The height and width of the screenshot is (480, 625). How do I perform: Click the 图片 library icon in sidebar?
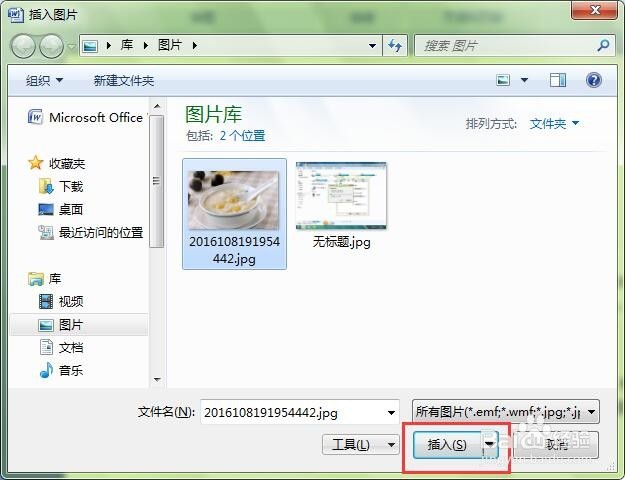(46, 325)
